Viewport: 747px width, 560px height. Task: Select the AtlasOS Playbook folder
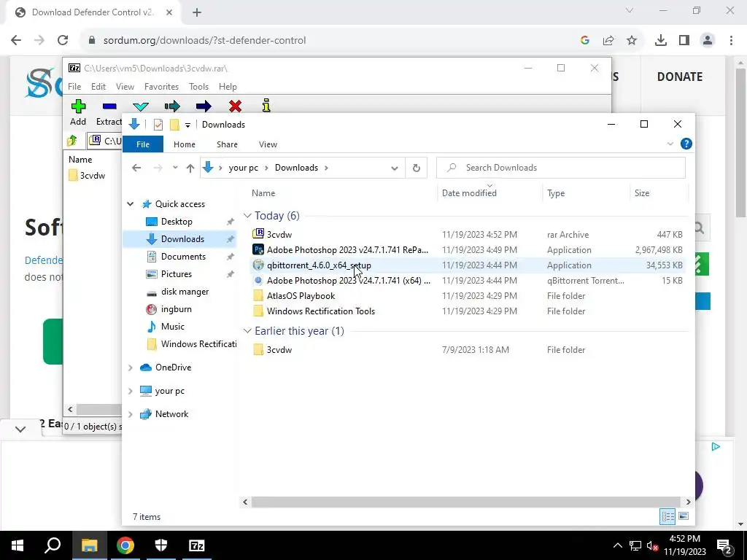pos(468,296)
